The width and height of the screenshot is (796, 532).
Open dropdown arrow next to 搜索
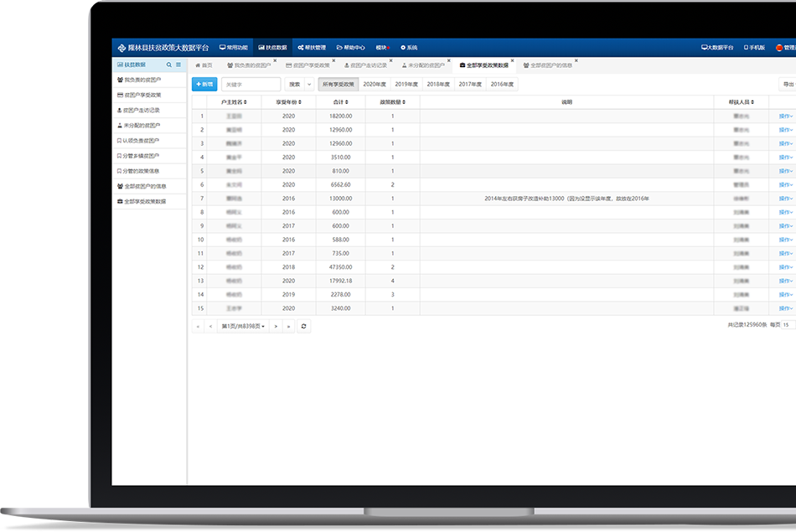click(309, 85)
